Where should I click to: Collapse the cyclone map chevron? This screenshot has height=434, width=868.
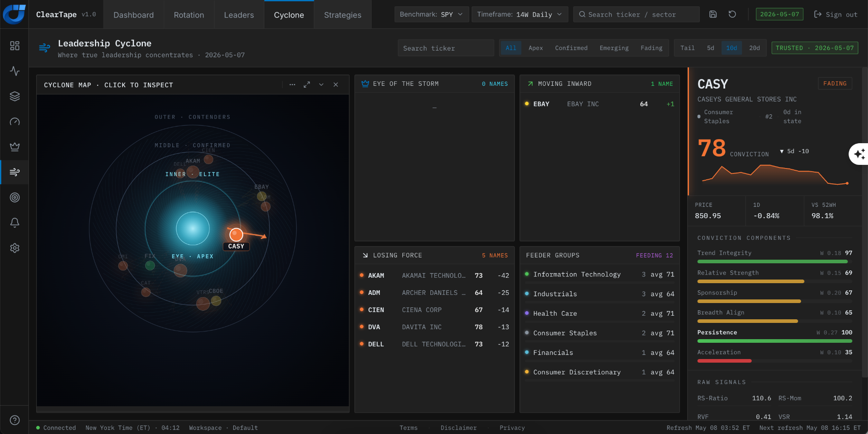321,84
